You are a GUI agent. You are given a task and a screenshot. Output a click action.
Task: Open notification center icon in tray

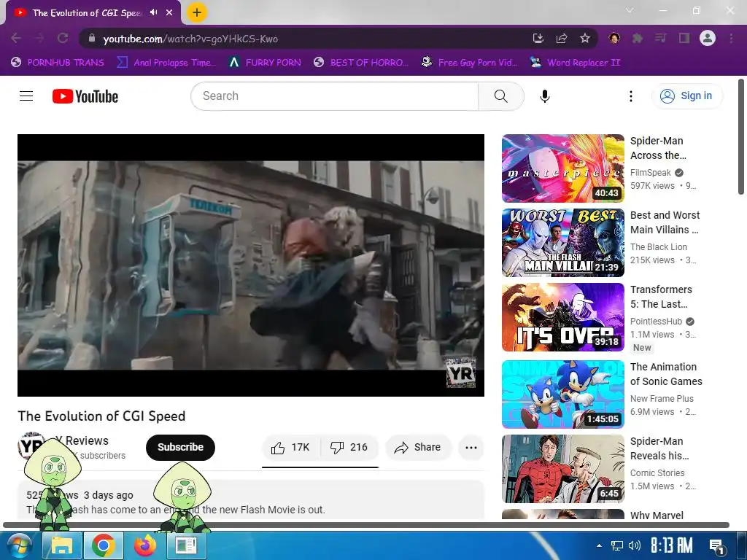coord(716,546)
